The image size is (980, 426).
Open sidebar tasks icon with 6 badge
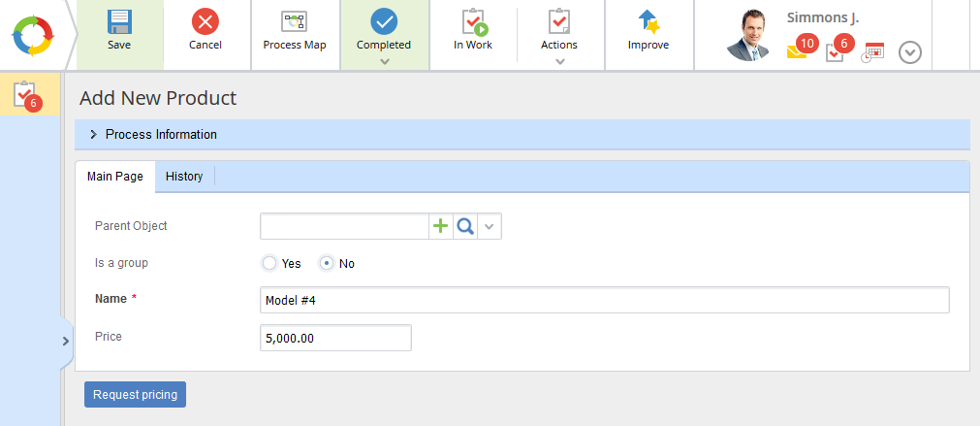27,95
